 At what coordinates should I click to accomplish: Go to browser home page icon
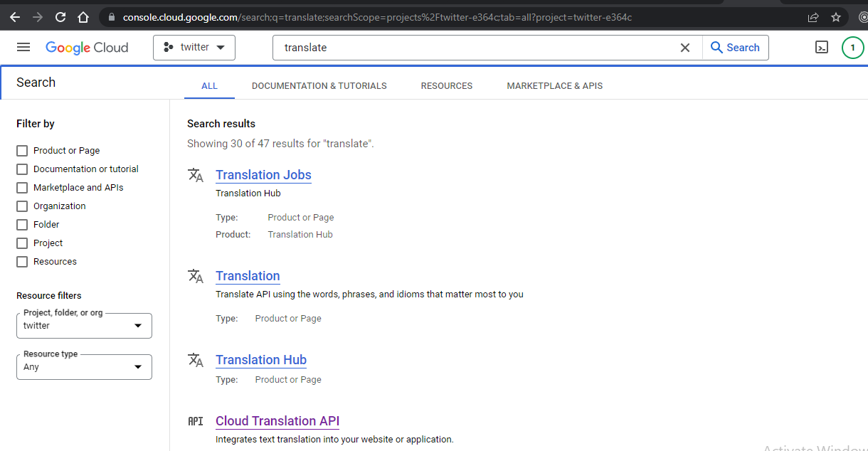(x=83, y=17)
